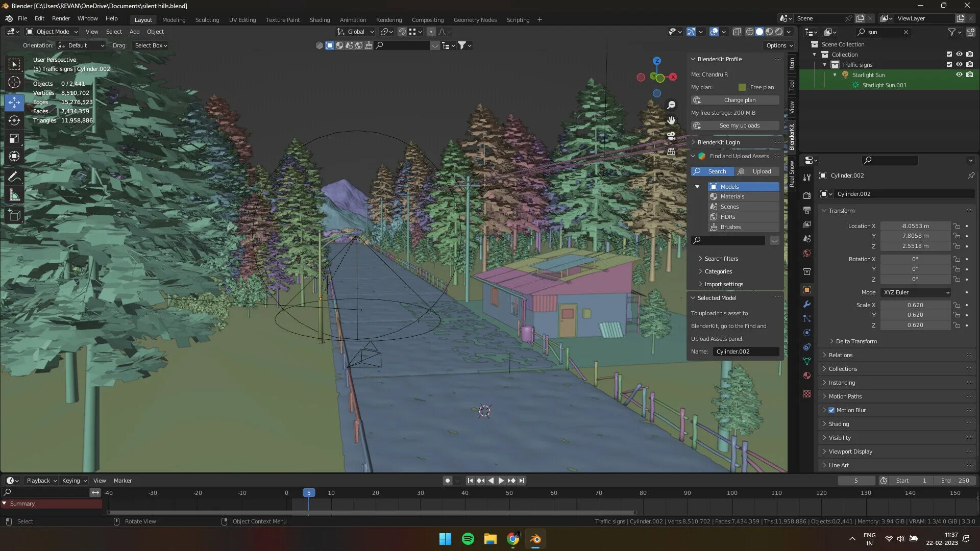
Task: Activate the Measure tool
Action: pyautogui.click(x=14, y=195)
